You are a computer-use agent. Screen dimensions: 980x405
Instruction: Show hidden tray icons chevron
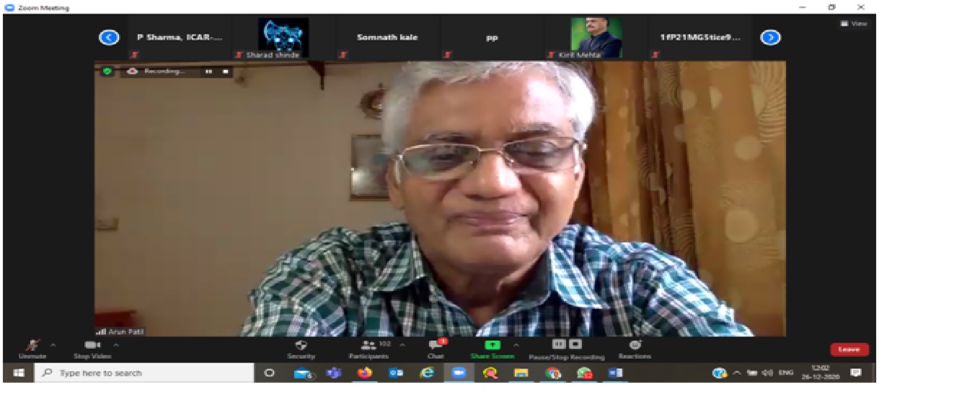tap(737, 373)
